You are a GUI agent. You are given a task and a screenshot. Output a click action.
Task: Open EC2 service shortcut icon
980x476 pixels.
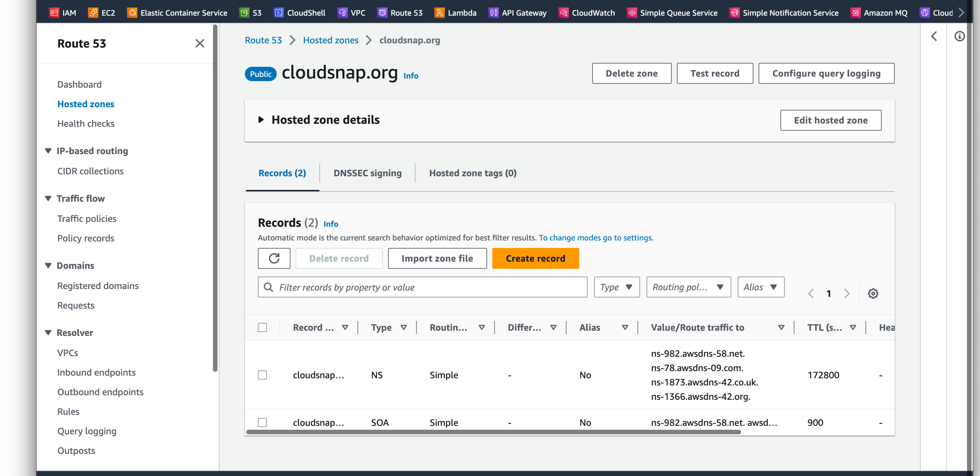point(93,13)
